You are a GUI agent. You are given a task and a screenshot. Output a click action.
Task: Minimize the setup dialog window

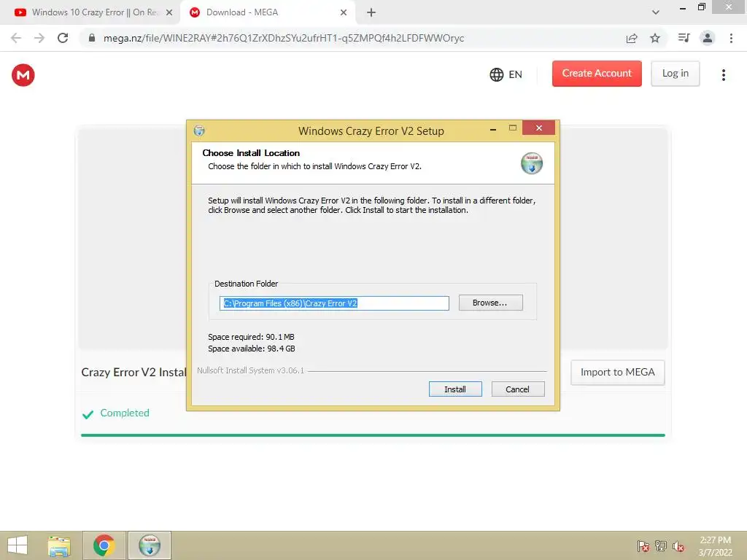pos(493,129)
